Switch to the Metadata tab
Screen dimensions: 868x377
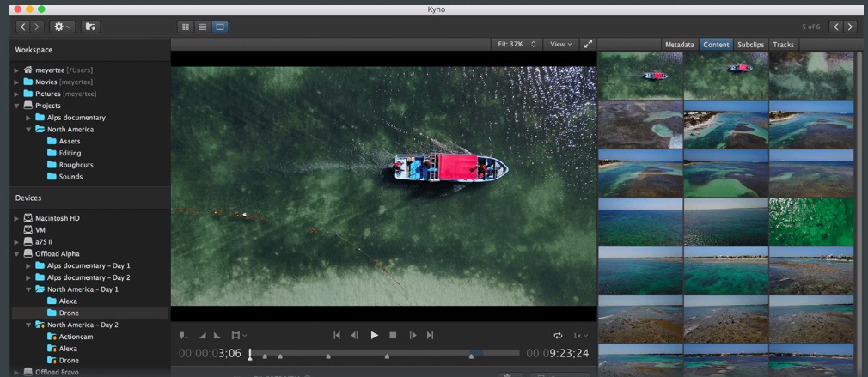pyautogui.click(x=679, y=45)
